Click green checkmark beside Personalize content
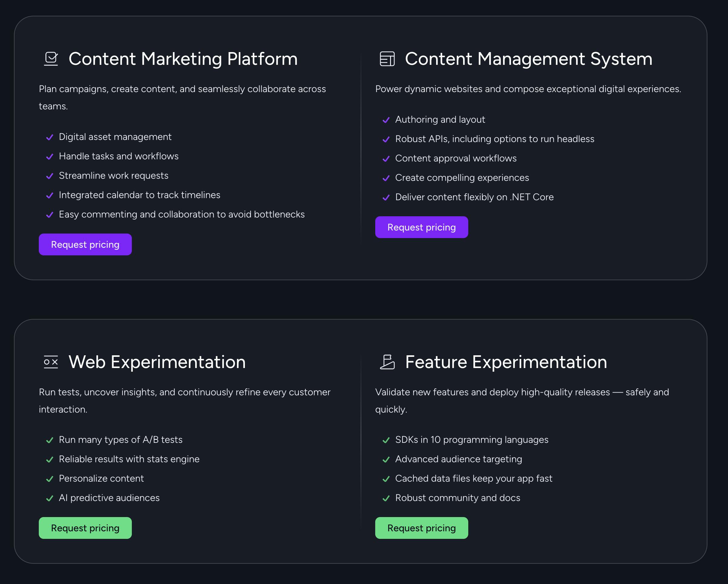Image resolution: width=728 pixels, height=584 pixels. tap(50, 479)
